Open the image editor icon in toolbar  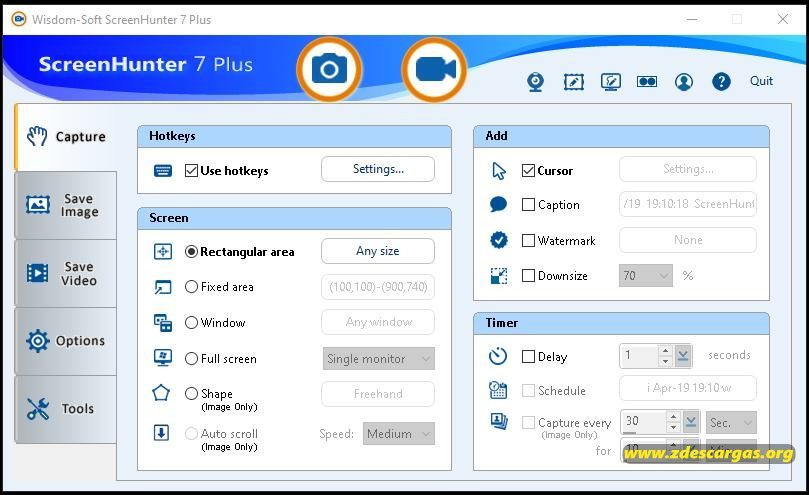574,82
